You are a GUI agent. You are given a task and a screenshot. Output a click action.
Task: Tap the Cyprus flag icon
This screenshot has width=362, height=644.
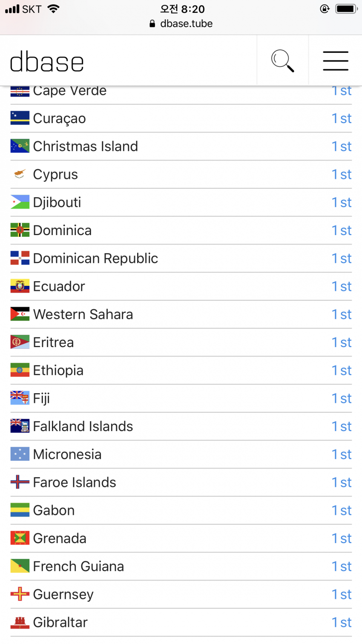coord(20,174)
